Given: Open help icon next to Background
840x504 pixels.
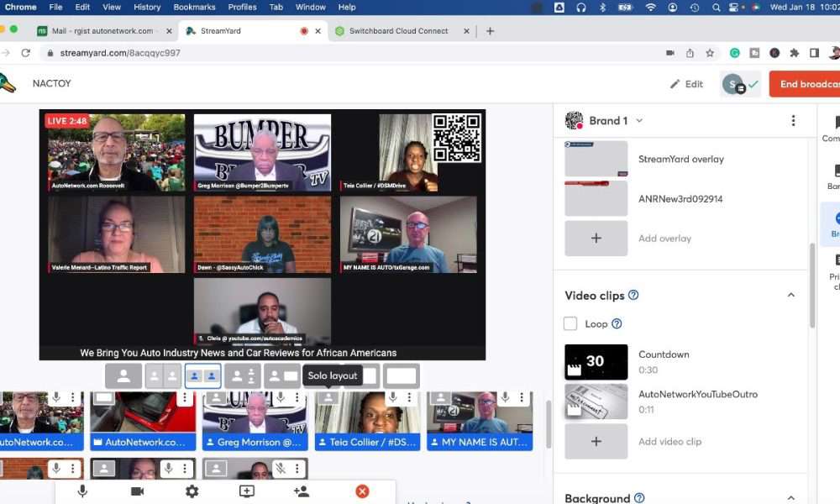Looking at the screenshot, I should 639,497.
